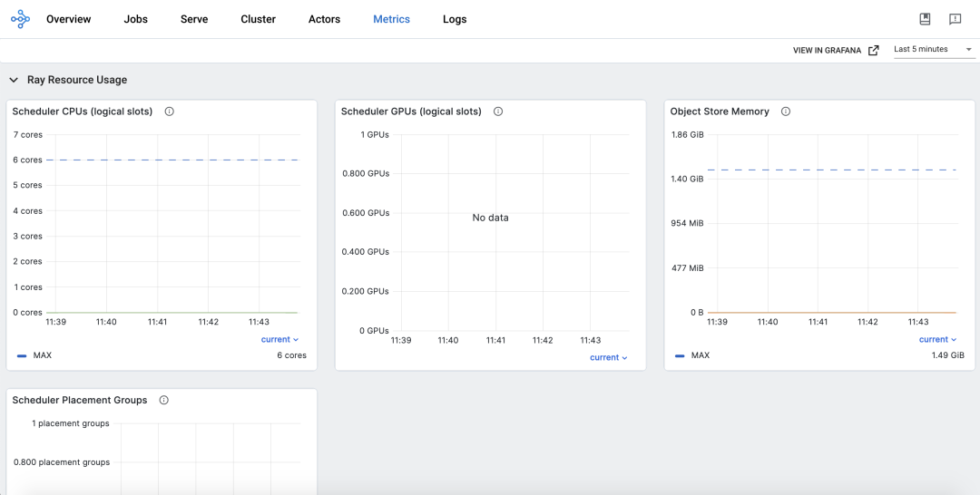Open the current dropdown in Object Store Memory
Screen dimensions: 980x495
(938, 339)
